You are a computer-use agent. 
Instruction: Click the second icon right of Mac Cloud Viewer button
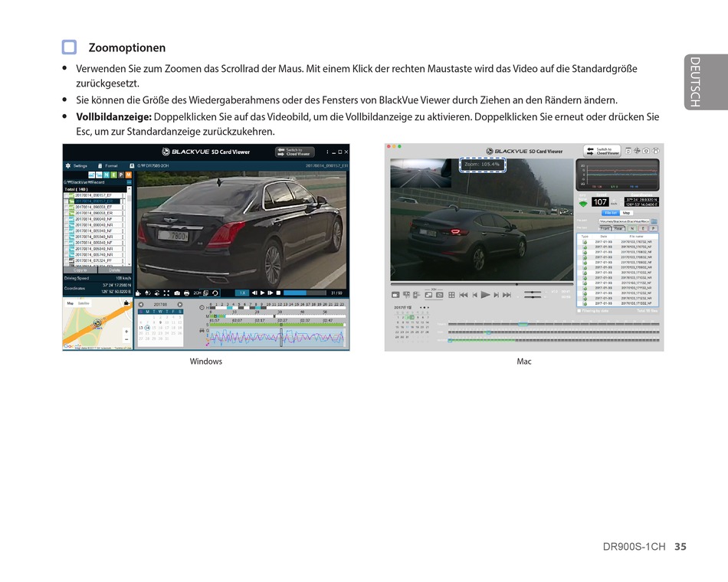tap(637, 151)
